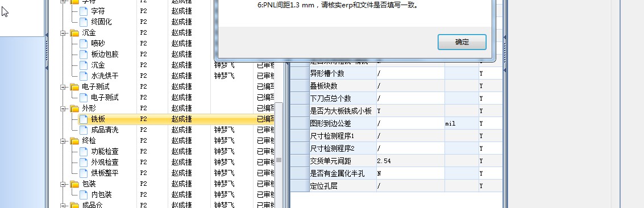Click the dotted splitter grip left of tree
The width and height of the screenshot is (644, 208).
pos(47,51)
